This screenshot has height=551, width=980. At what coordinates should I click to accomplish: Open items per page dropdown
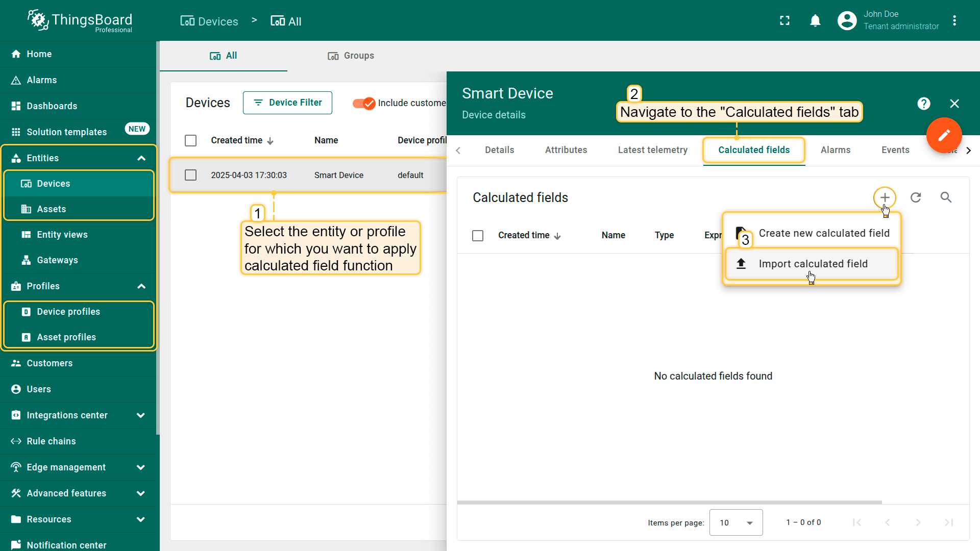pyautogui.click(x=736, y=522)
